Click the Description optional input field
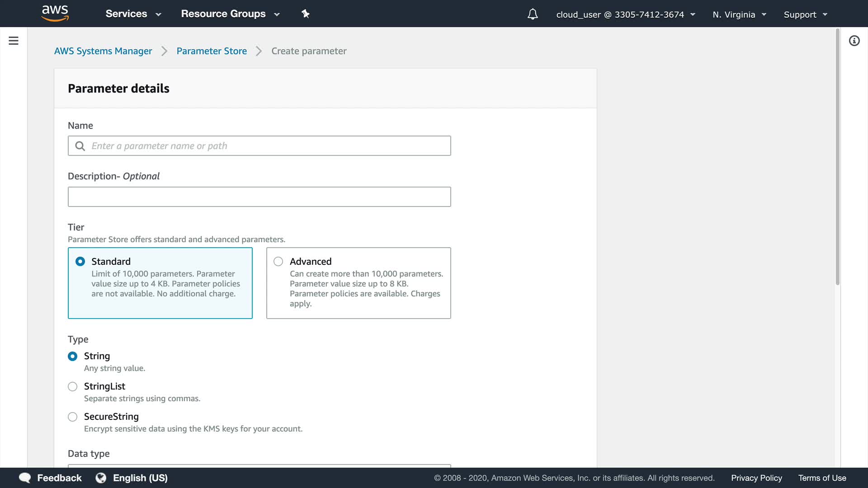 tap(259, 197)
